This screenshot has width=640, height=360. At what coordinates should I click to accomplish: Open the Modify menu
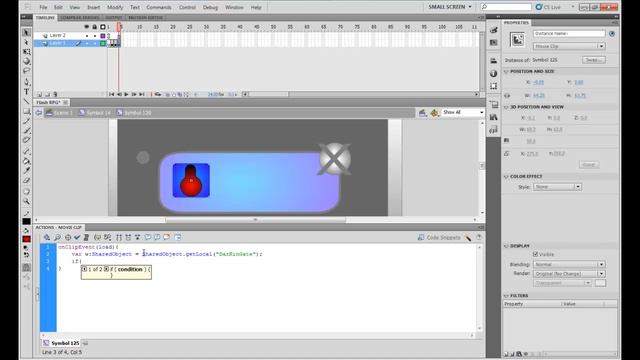point(115,7)
